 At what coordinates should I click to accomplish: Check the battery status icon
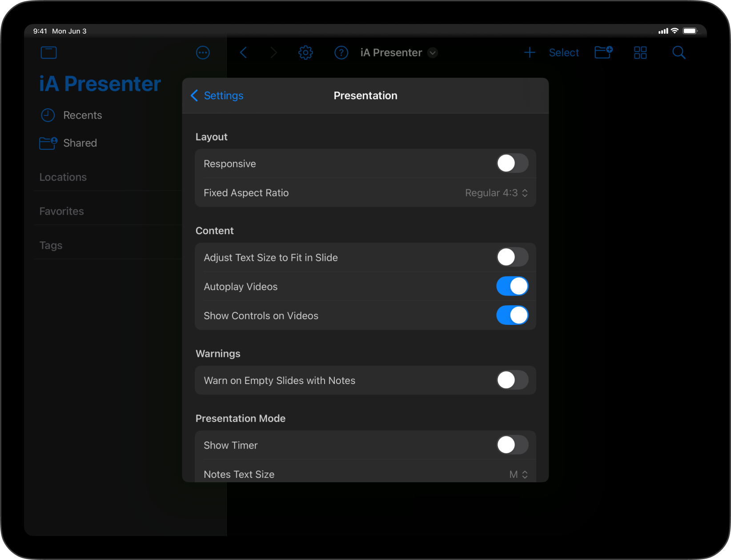tap(690, 31)
